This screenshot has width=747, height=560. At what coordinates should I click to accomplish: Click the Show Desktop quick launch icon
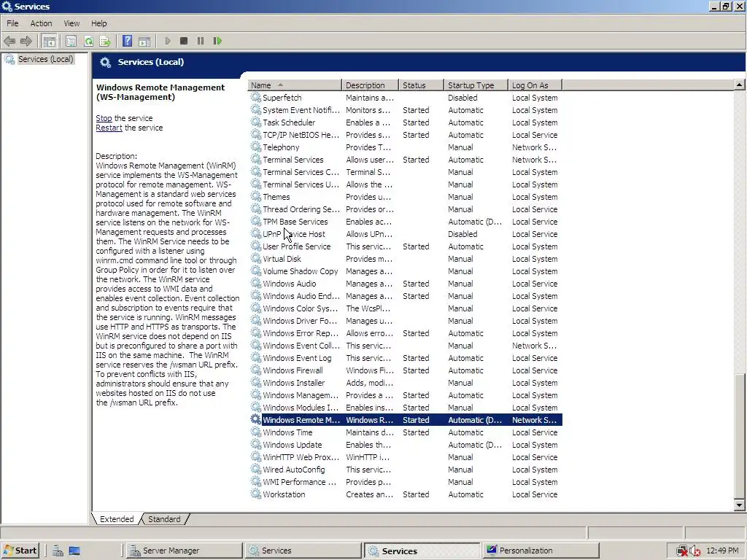pyautogui.click(x=75, y=551)
